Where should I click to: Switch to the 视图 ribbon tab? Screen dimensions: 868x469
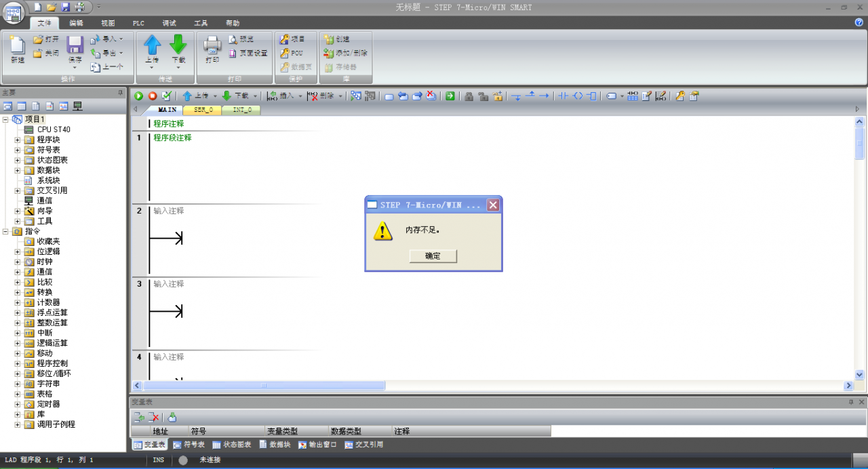[108, 22]
